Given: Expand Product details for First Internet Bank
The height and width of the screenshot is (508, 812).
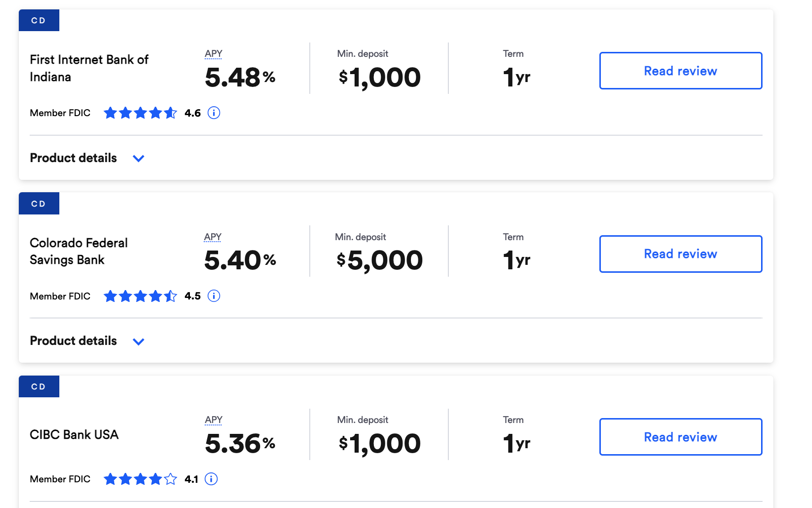Looking at the screenshot, I should pyautogui.click(x=87, y=158).
